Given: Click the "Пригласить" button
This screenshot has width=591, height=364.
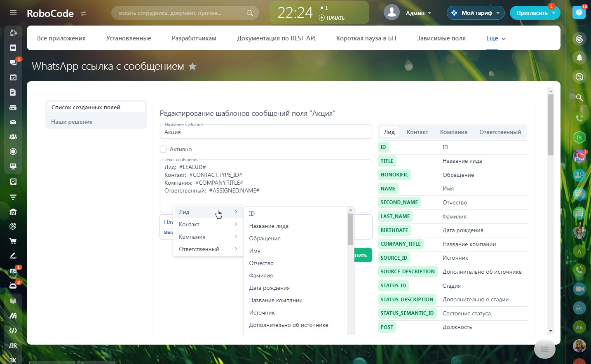Looking at the screenshot, I should 532,13.
